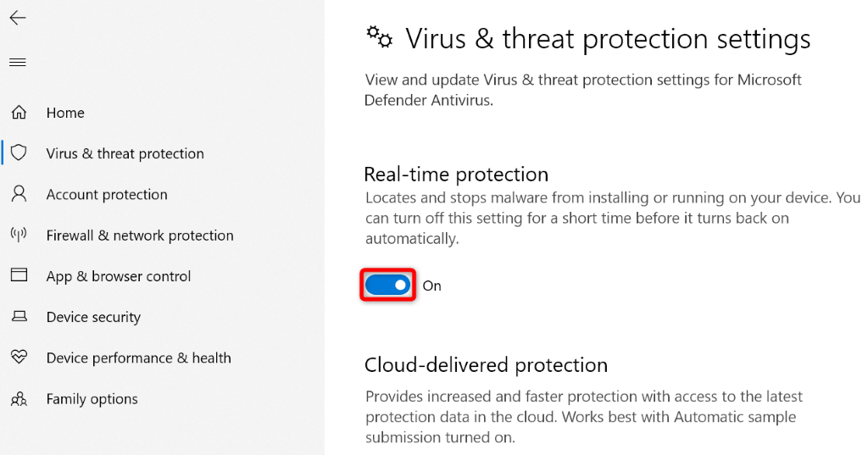Viewport: 868px width, 455px height.
Task: Open Firewall & network protection page
Action: (140, 236)
